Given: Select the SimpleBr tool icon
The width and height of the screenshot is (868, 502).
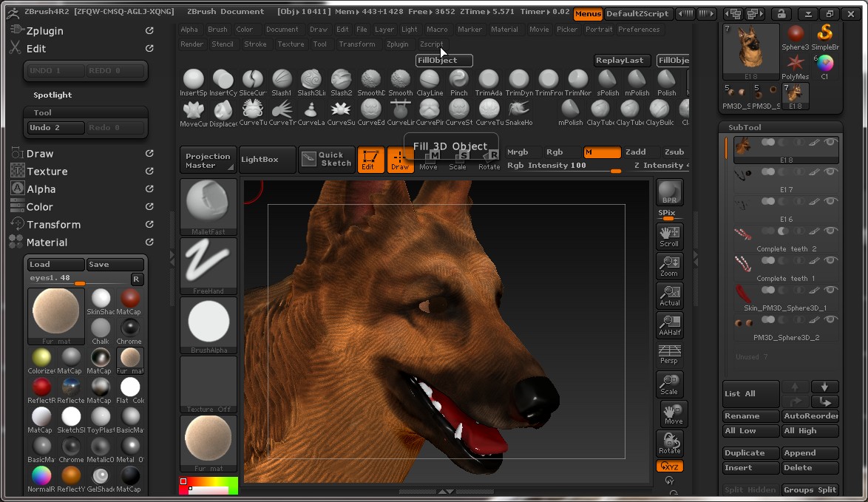Looking at the screenshot, I should pyautogui.click(x=825, y=37).
